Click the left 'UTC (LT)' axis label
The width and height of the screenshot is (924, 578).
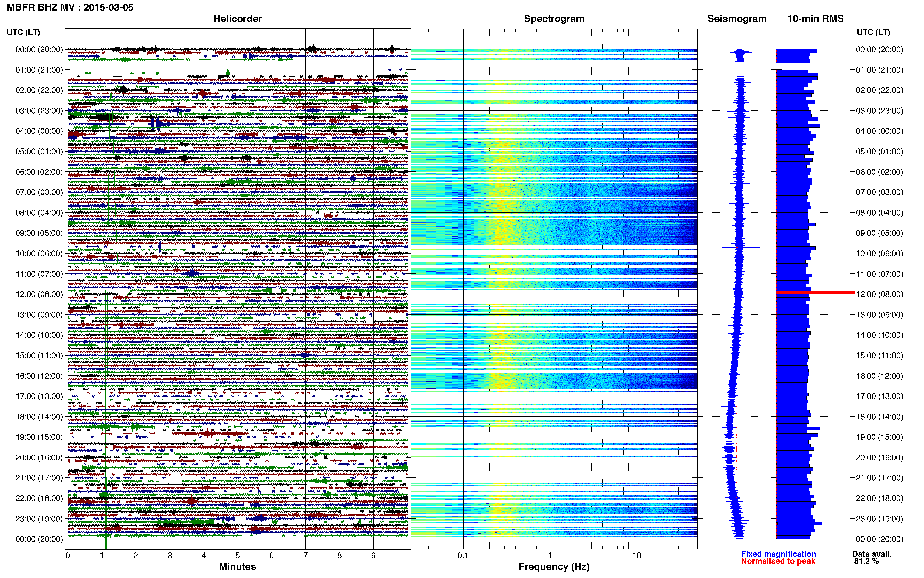pyautogui.click(x=23, y=32)
